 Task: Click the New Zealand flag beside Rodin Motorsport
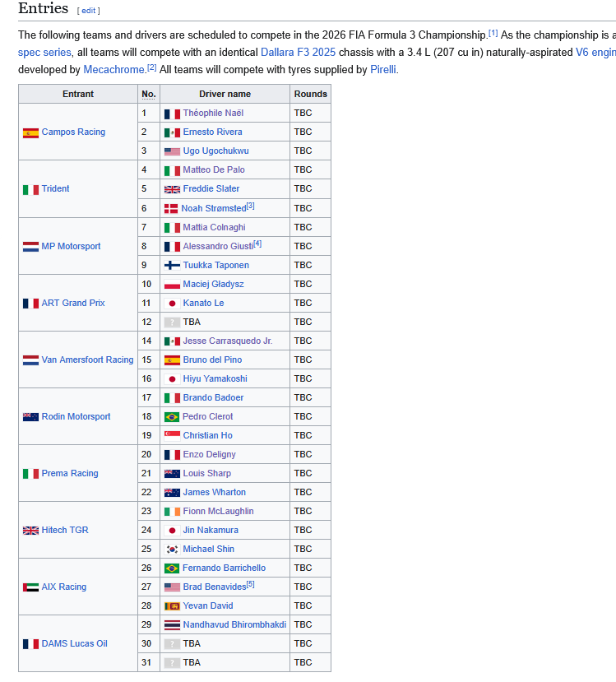pos(31,416)
